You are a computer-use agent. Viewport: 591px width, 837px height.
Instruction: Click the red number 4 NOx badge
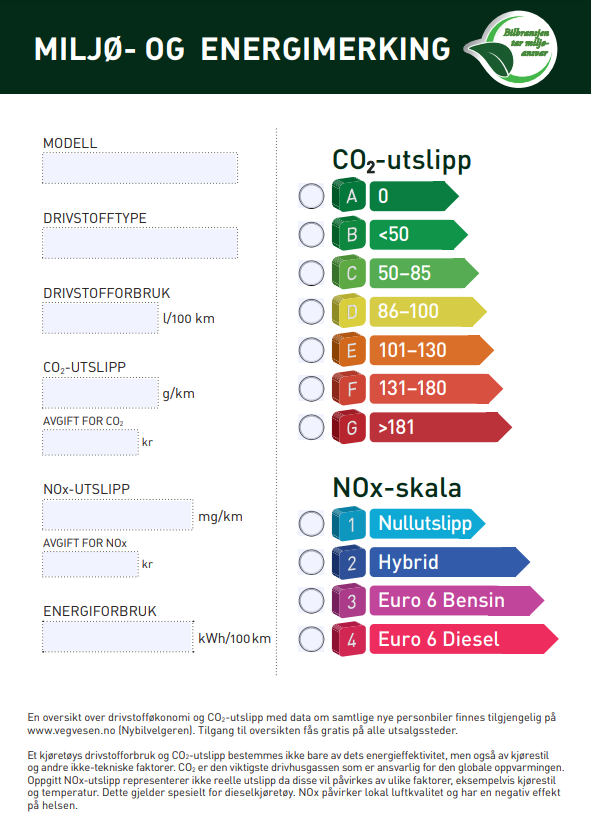(x=349, y=639)
